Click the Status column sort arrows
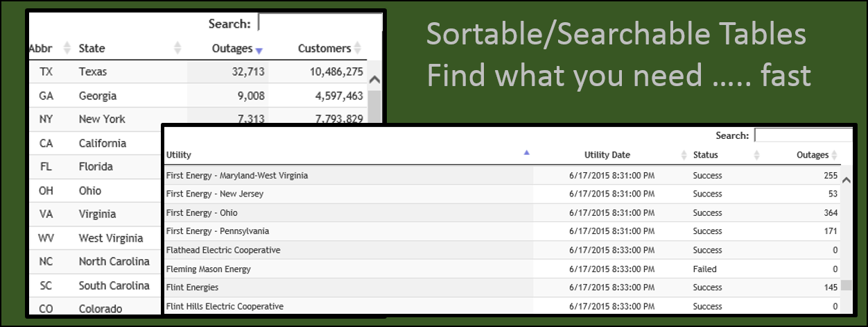The width and height of the screenshot is (868, 327). tap(756, 155)
